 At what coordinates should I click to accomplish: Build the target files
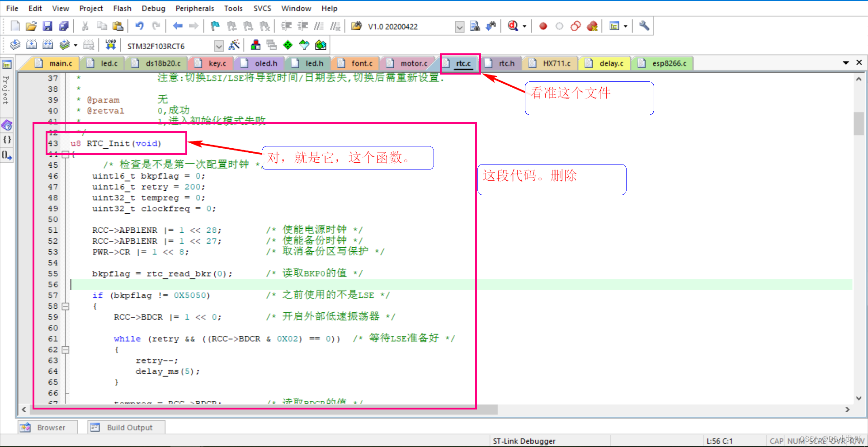[x=31, y=45]
